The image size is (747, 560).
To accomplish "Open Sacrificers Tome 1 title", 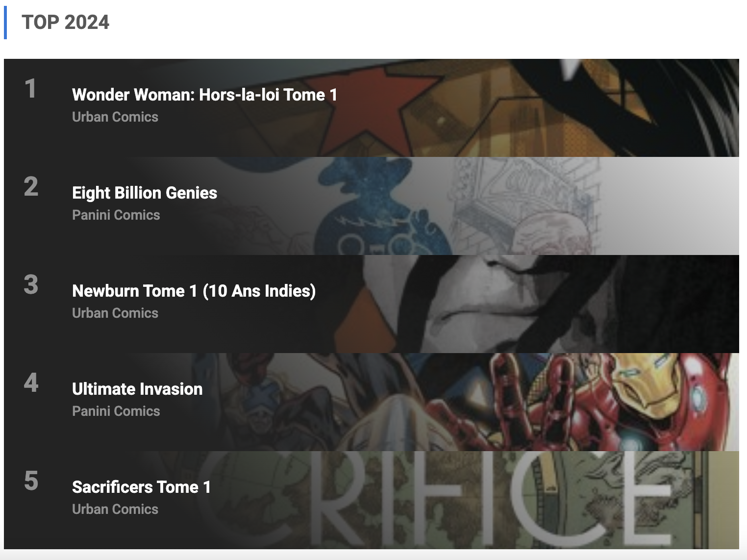I will click(x=142, y=487).
